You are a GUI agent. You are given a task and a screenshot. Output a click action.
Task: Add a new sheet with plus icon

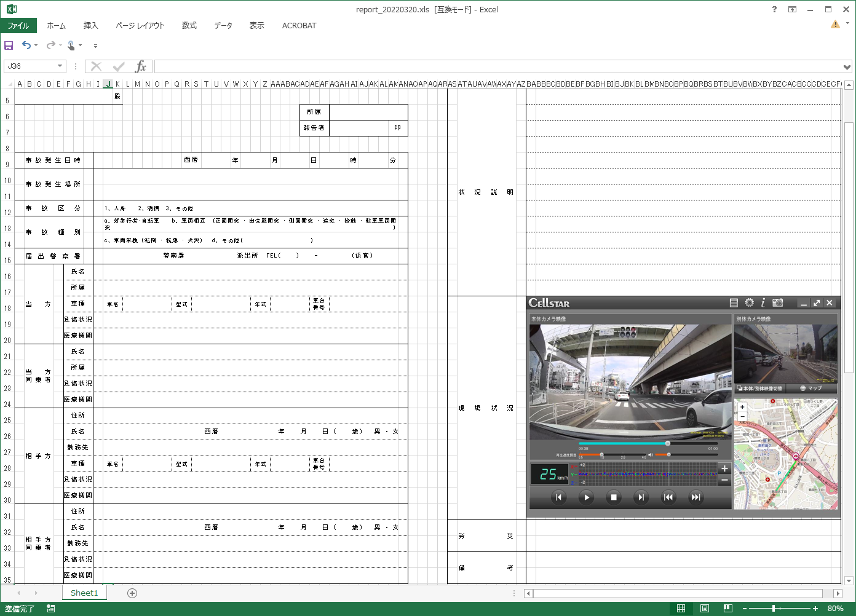[132, 593]
